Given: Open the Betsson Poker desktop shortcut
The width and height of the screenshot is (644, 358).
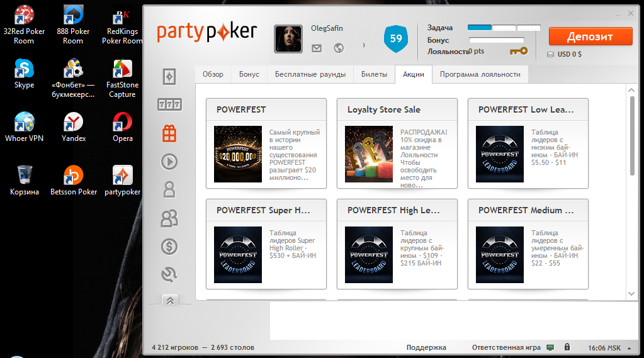Looking at the screenshot, I should [74, 181].
